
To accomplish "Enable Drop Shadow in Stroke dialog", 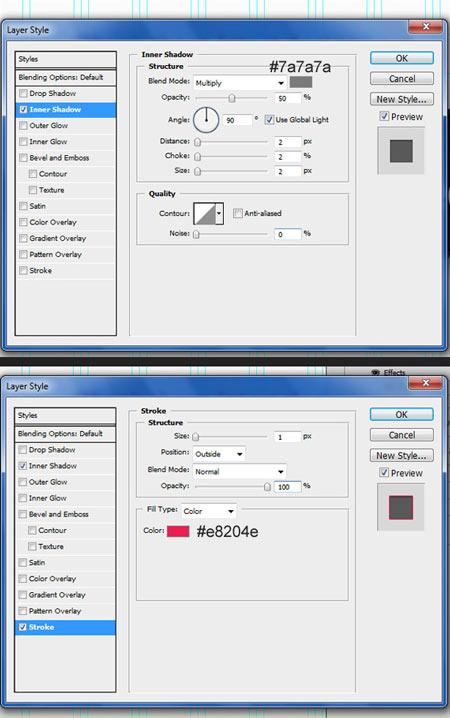I will (22, 450).
